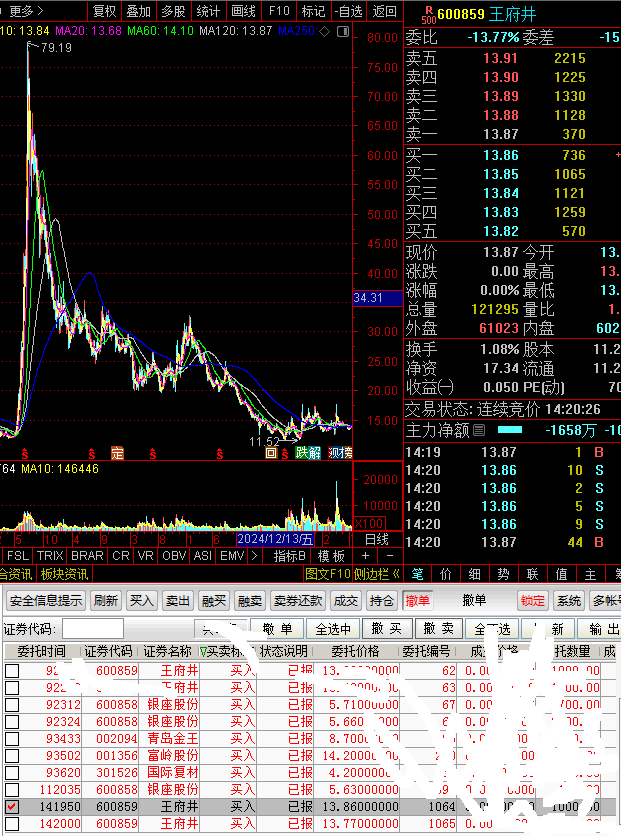Sort by 委托时间 column header
This screenshot has height=836, width=621.
pos(42,652)
